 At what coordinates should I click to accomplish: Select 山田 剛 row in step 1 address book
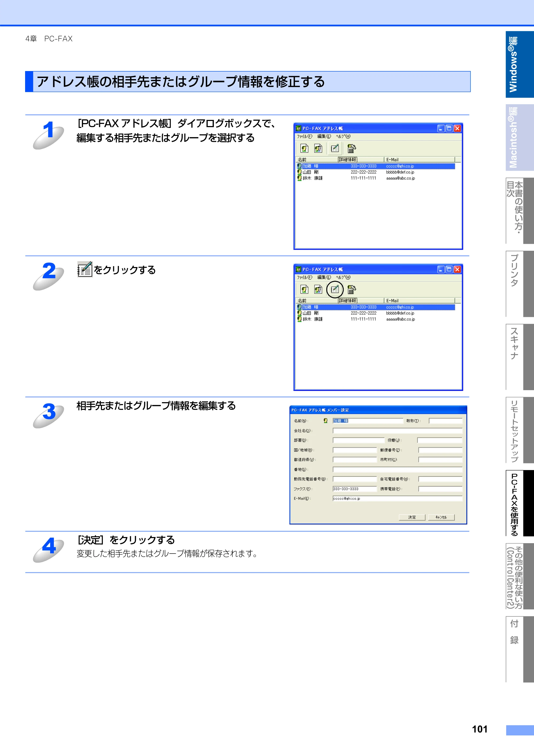point(375,172)
